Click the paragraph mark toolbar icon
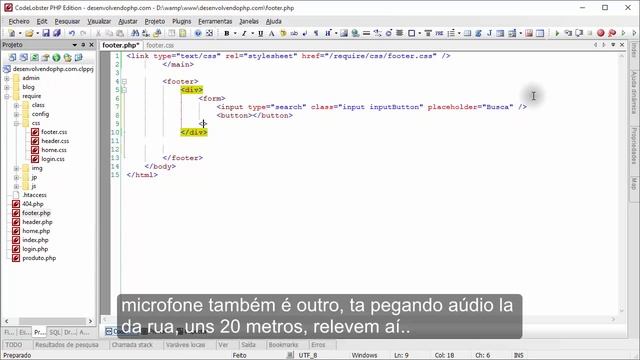Screen dimensions: 640x360 (316, 33)
